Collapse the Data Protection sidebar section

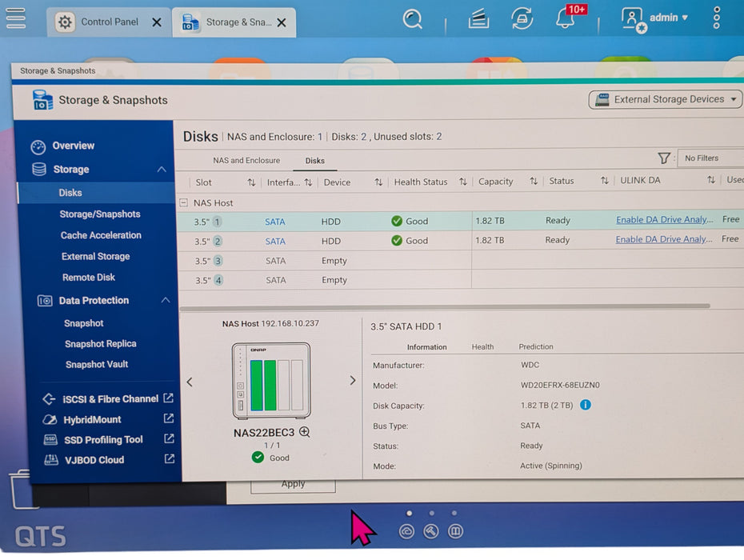click(x=165, y=300)
